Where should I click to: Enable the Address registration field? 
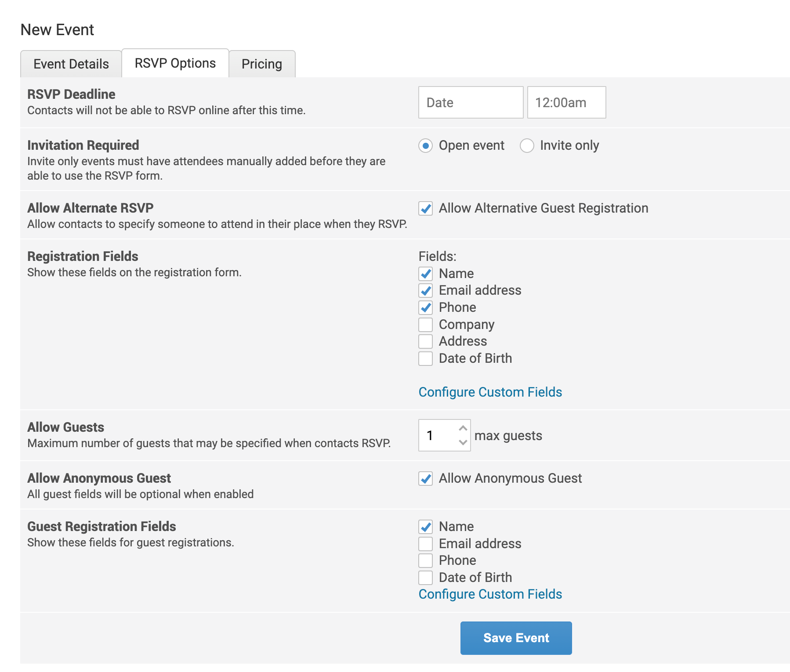pyautogui.click(x=425, y=341)
